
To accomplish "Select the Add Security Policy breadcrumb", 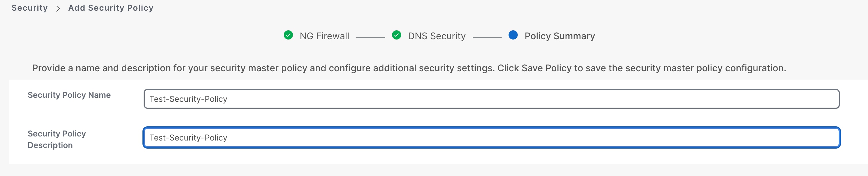I will pyautogui.click(x=111, y=8).
